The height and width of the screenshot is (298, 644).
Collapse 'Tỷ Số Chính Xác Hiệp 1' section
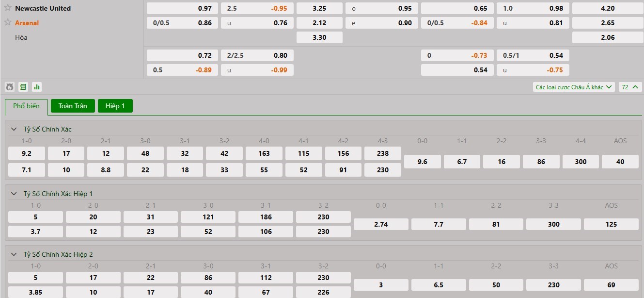14,194
